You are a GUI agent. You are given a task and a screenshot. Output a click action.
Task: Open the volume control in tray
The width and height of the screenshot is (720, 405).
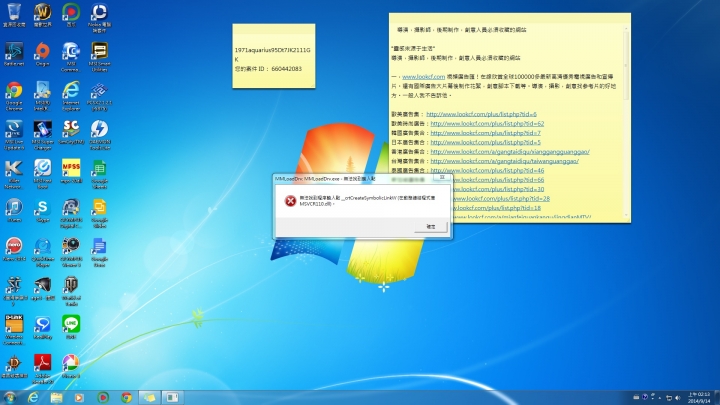coord(678,398)
